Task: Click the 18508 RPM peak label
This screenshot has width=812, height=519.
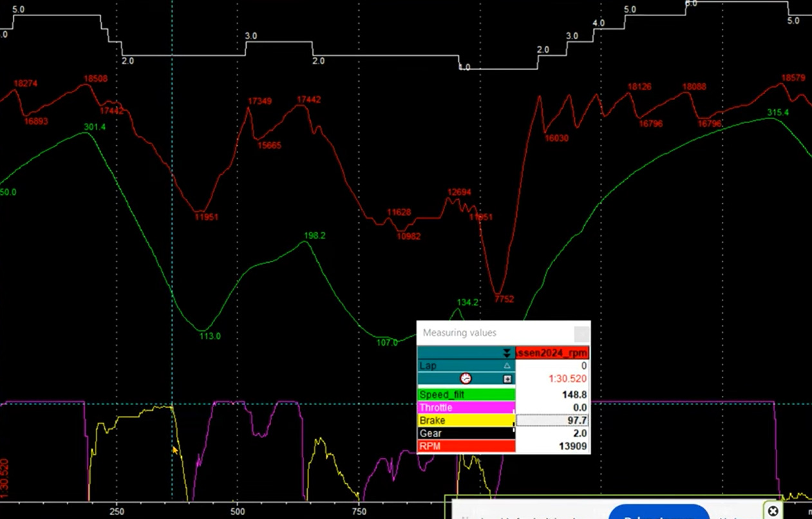Action: pos(95,79)
